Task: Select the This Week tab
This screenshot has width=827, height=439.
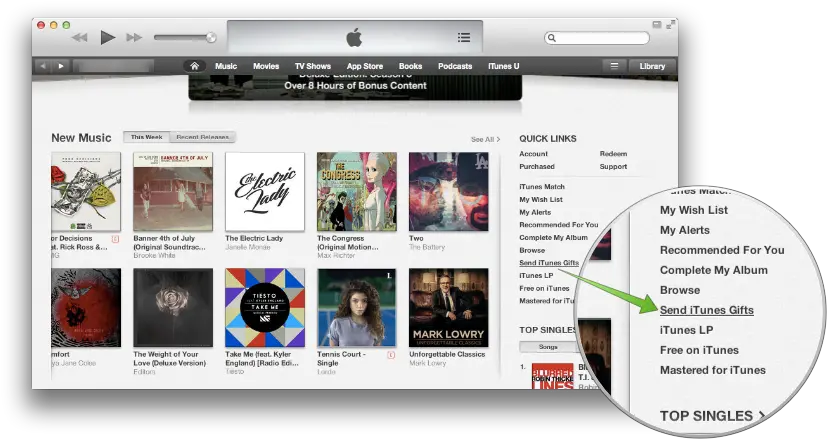Action: click(x=147, y=137)
